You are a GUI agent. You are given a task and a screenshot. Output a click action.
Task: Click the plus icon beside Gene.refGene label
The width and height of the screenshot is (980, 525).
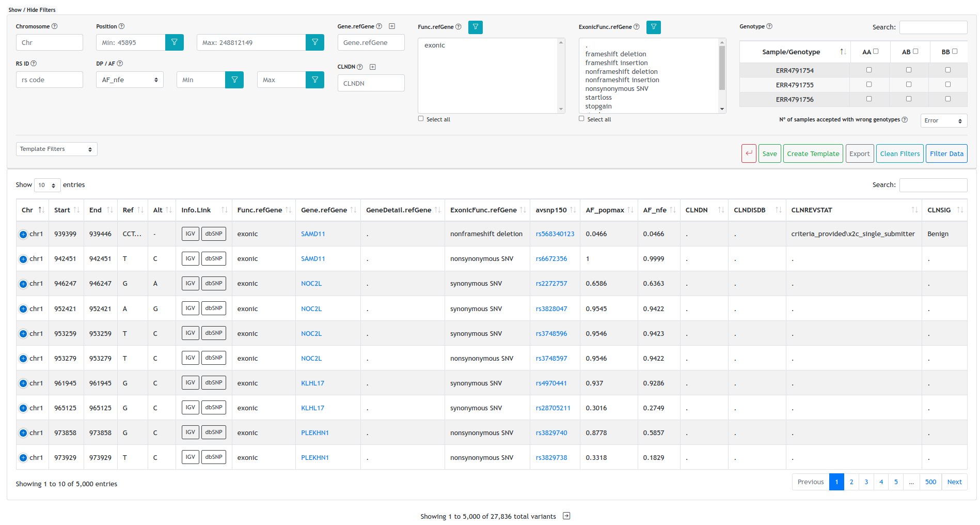click(x=392, y=26)
